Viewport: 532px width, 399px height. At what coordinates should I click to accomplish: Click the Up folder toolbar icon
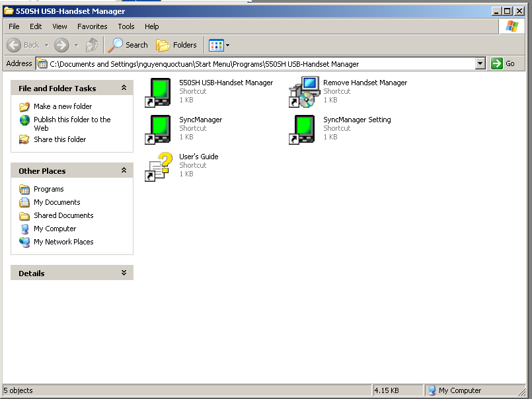(92, 45)
